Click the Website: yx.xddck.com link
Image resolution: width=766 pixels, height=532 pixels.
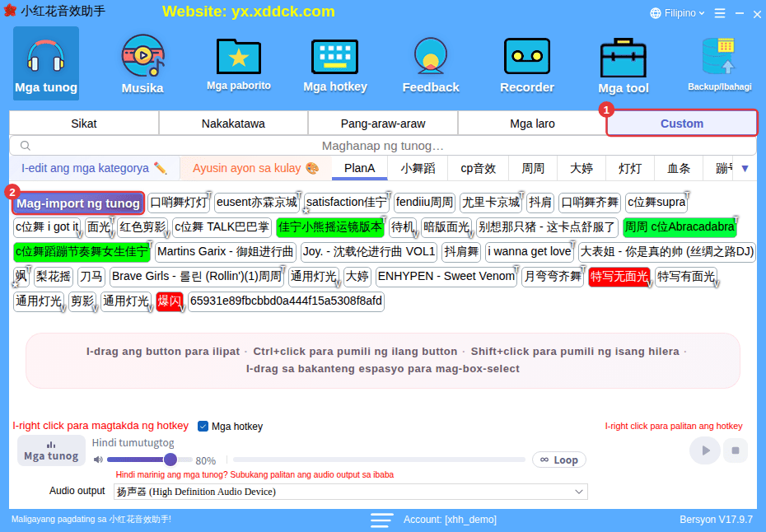click(x=249, y=12)
